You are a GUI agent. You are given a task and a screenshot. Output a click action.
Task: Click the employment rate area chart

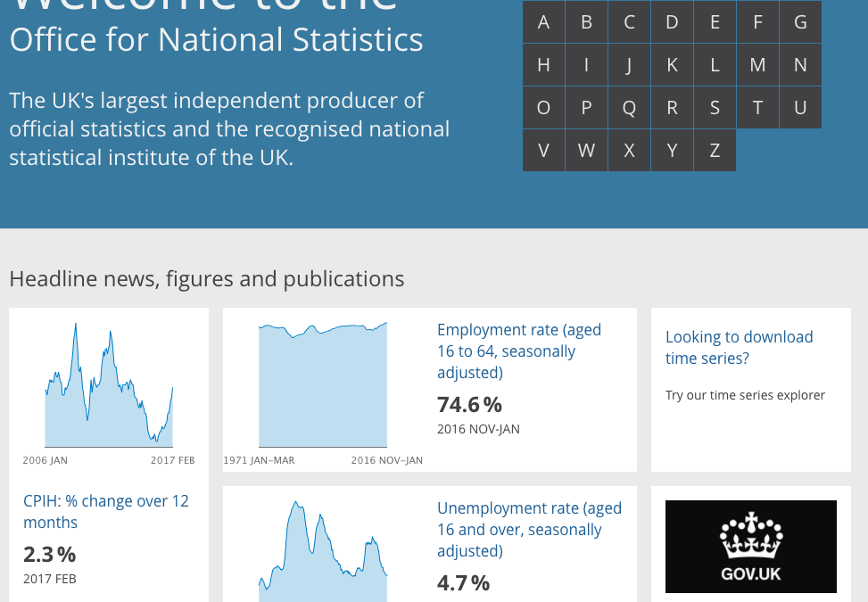pyautogui.click(x=323, y=385)
